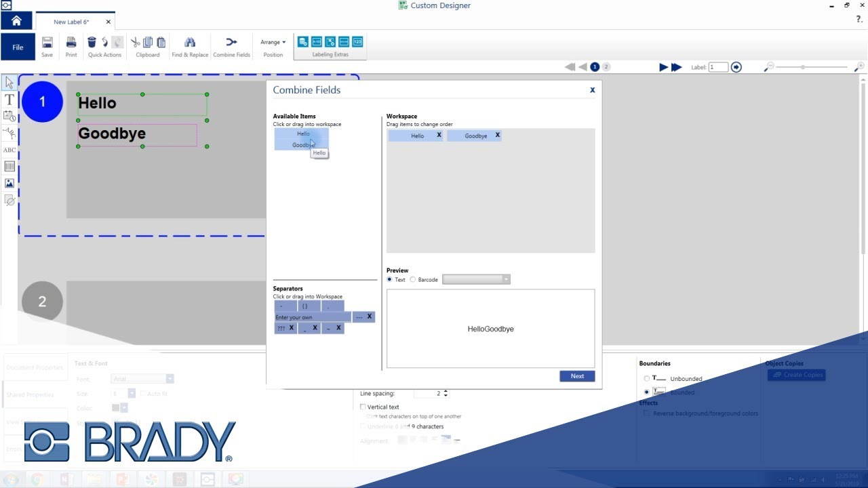
Task: Click the trash can delete icon
Action: click(x=92, y=42)
